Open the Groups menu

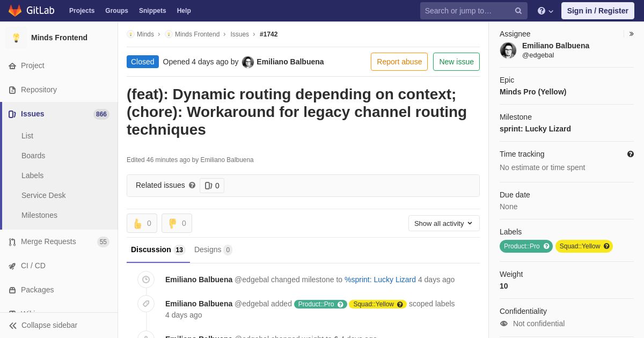click(116, 11)
